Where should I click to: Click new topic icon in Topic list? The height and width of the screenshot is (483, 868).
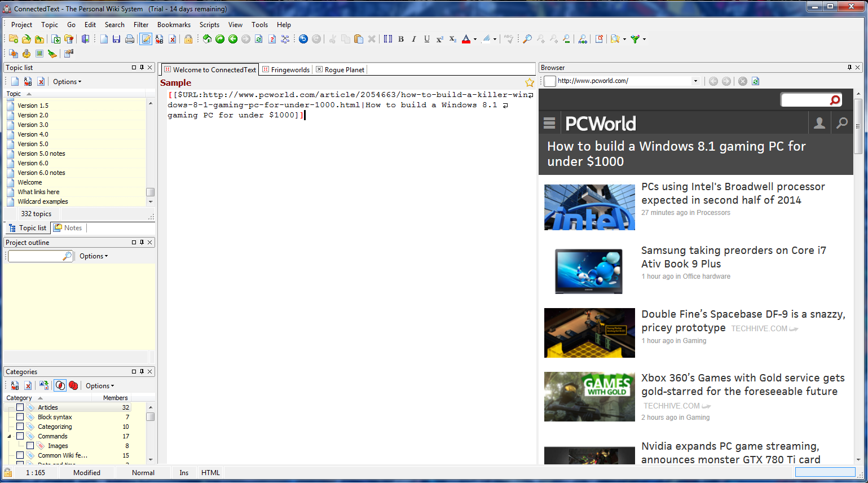15,82
